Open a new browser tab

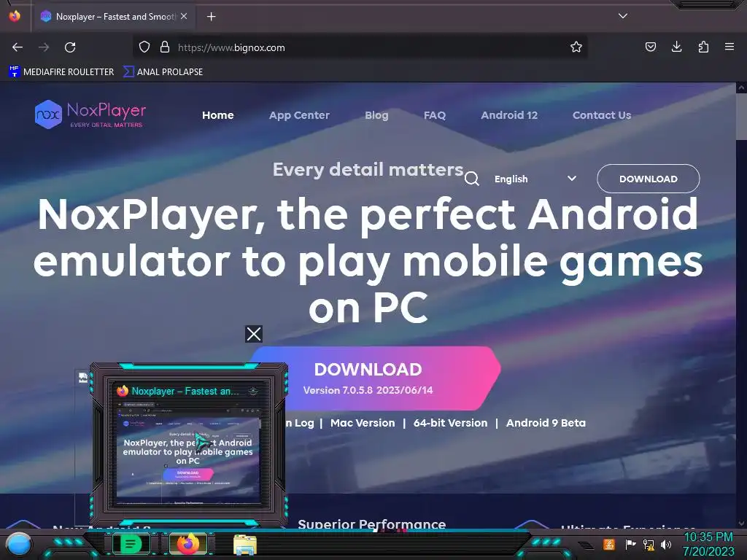point(211,17)
